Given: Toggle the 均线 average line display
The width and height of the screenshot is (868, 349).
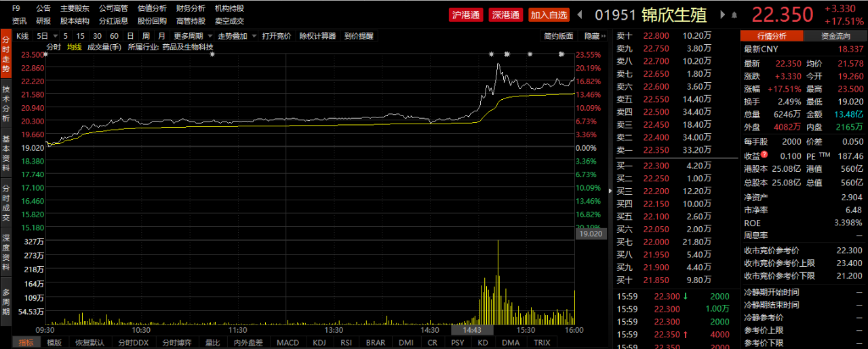Looking at the screenshot, I should click(x=74, y=47).
